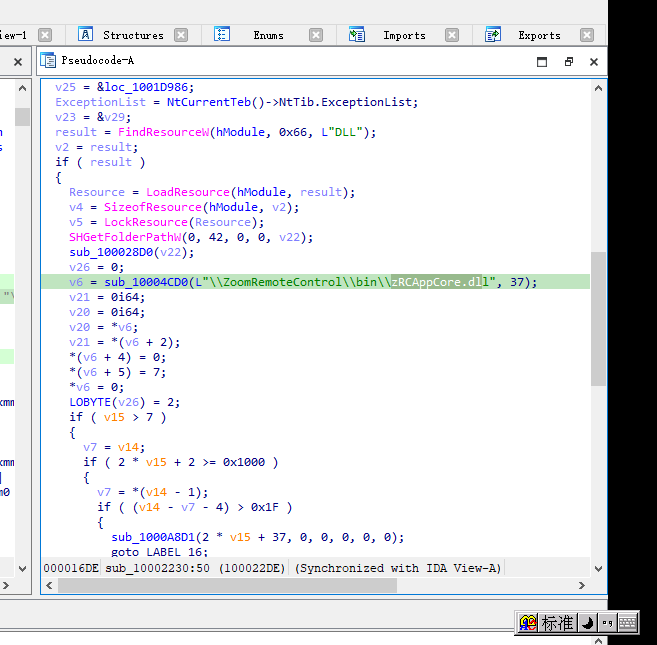This screenshot has height=645, width=657.
Task: Click the Pseudocode-A restore/float icon
Action: 568,62
